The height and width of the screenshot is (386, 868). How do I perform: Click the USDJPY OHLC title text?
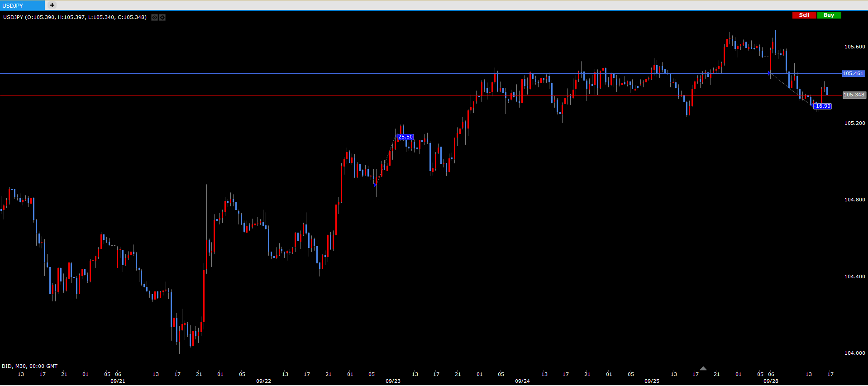[x=75, y=17]
